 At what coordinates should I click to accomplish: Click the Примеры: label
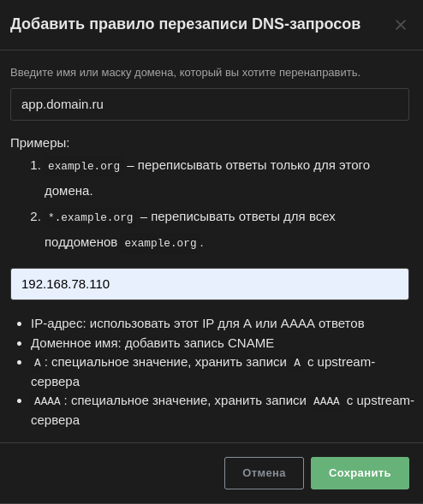(x=40, y=143)
